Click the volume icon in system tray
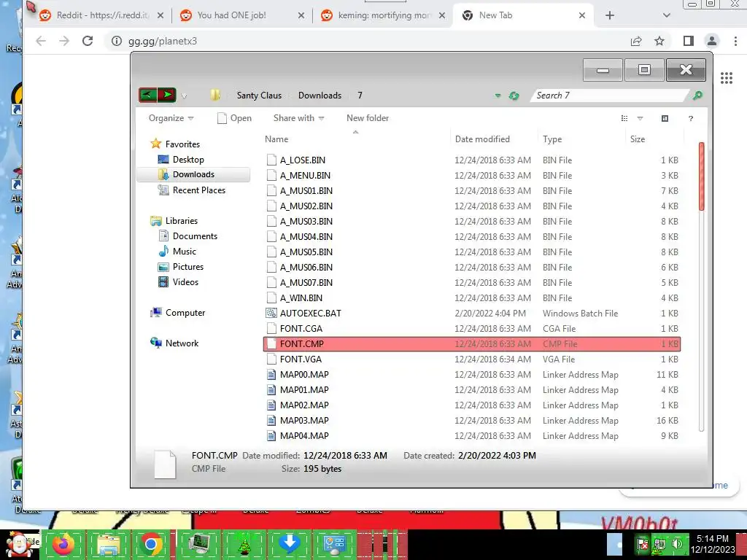747x560 pixels. point(676,544)
